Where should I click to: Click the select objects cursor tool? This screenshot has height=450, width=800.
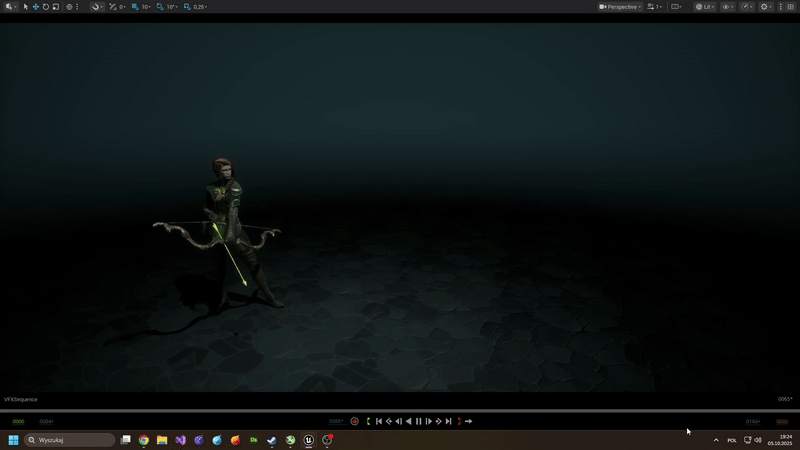click(26, 7)
